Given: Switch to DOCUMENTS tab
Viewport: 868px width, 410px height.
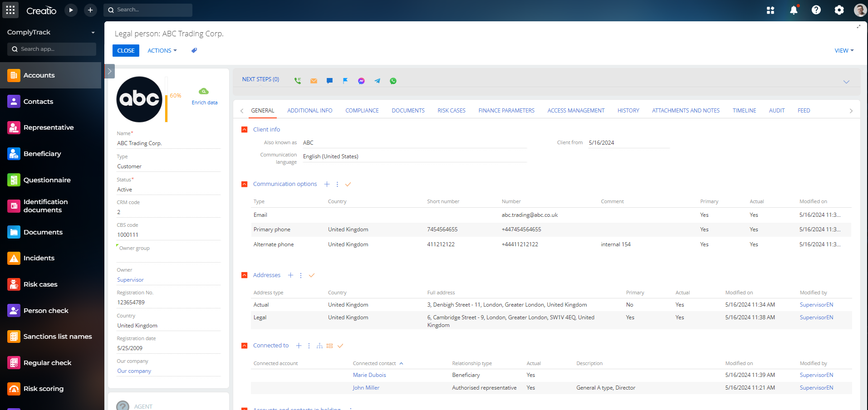Looking at the screenshot, I should (408, 111).
